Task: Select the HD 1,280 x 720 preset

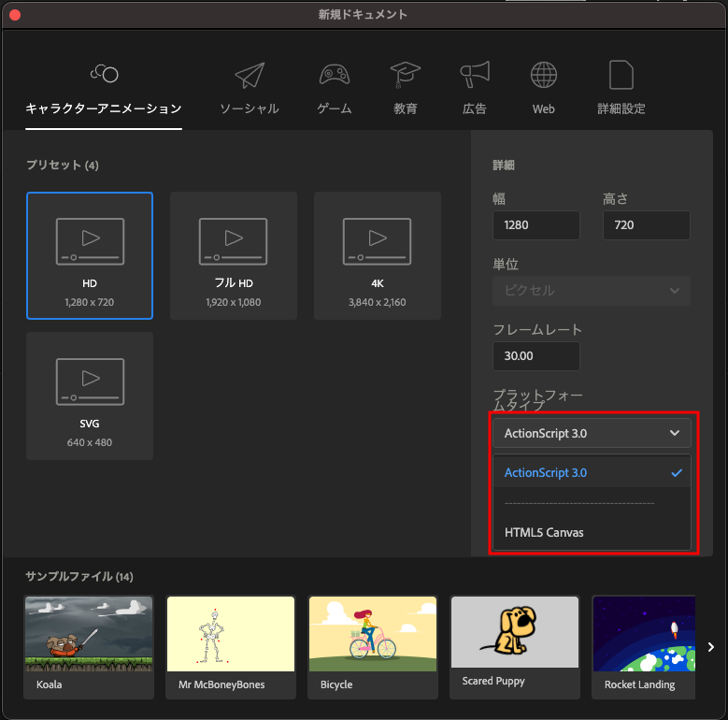Action: tap(90, 255)
